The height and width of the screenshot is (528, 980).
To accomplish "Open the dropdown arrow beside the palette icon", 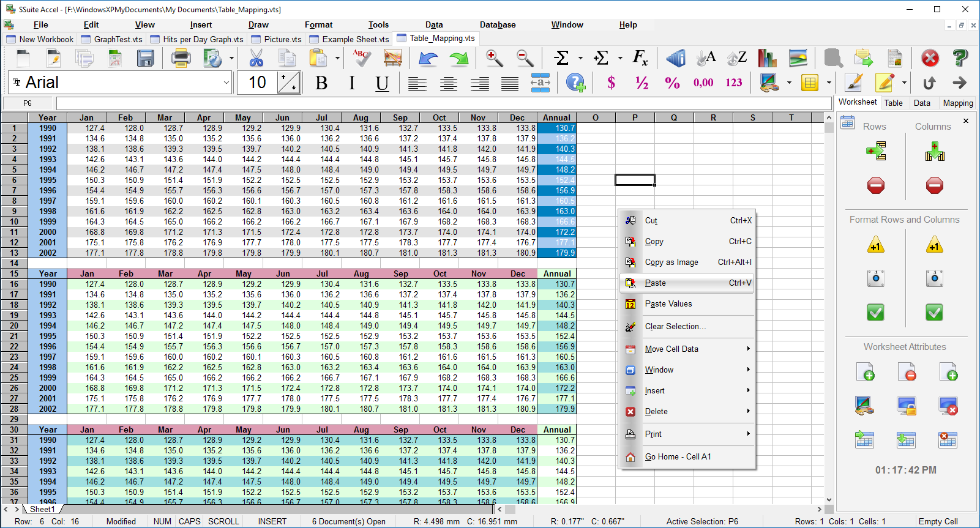I will (789, 83).
